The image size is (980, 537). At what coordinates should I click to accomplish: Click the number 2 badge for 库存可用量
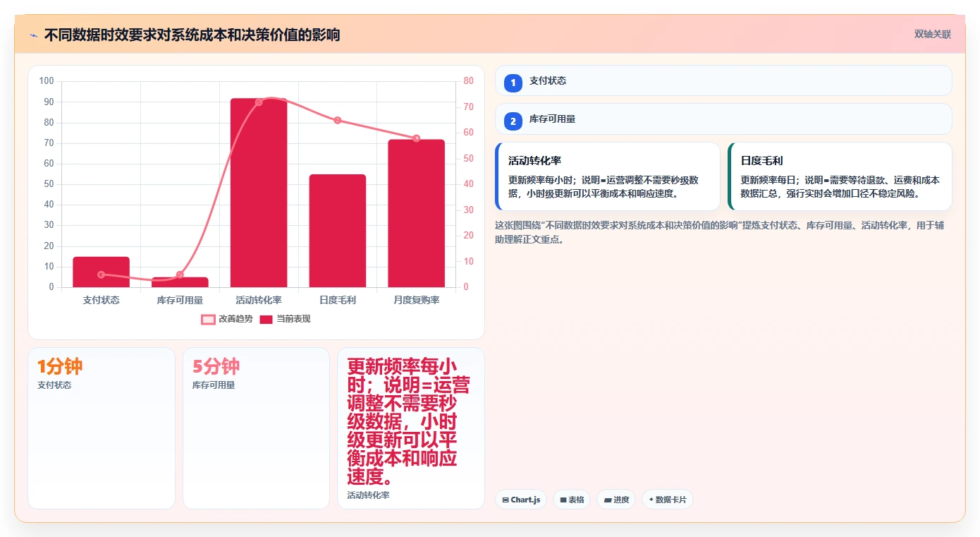(x=513, y=121)
